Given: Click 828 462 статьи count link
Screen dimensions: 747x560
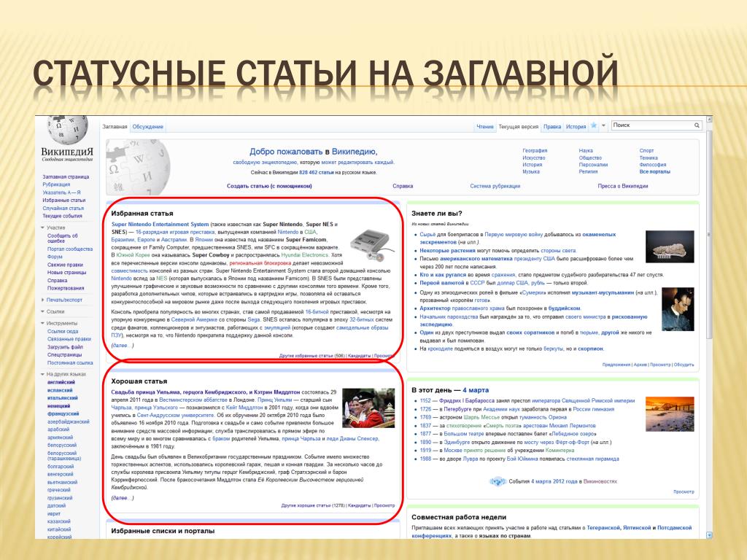Looking at the screenshot, I should (x=317, y=172).
